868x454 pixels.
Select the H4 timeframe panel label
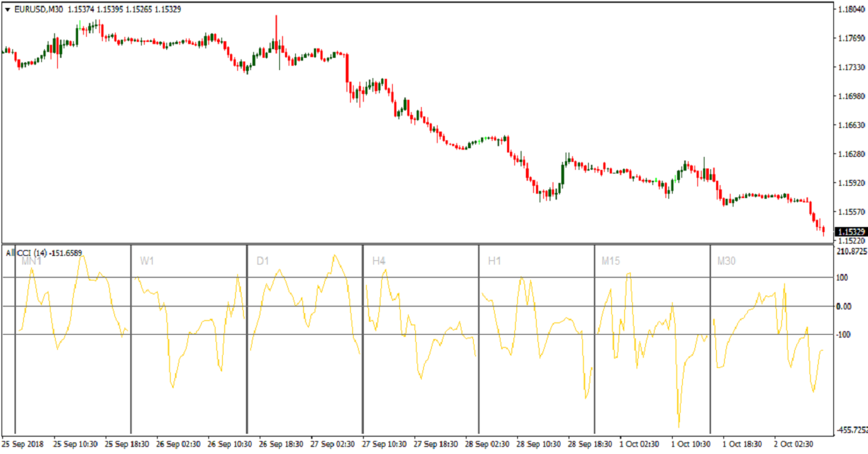click(x=378, y=261)
